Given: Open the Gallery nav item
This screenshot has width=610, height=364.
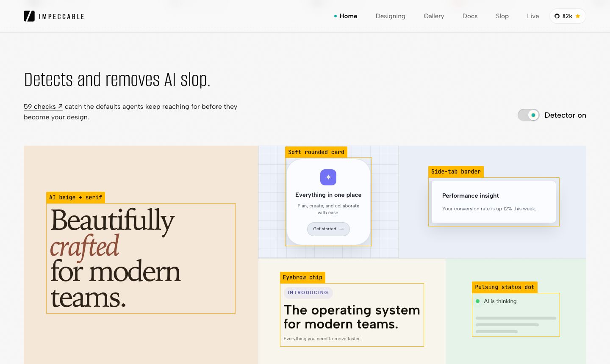Looking at the screenshot, I should tap(434, 16).
